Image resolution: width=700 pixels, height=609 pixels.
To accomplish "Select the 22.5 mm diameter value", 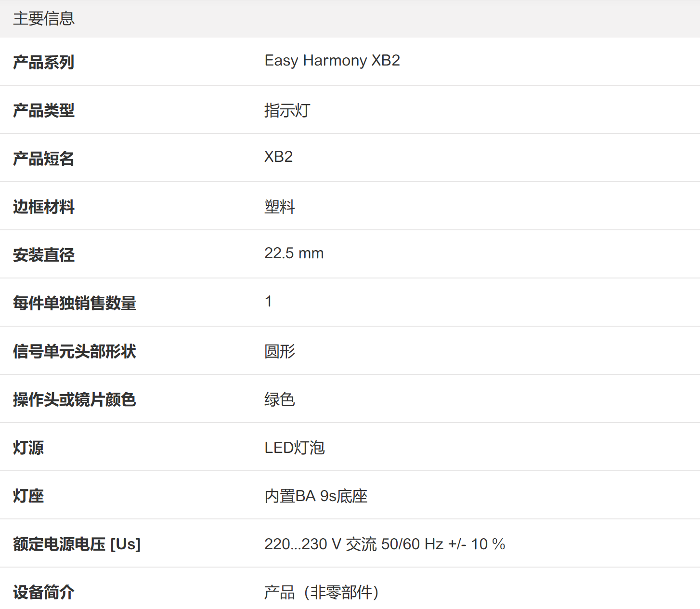I will click(x=294, y=253).
